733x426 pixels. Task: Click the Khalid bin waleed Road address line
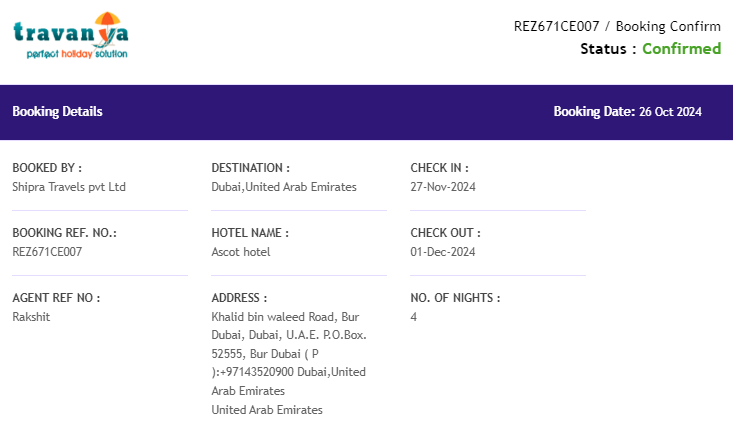273,317
